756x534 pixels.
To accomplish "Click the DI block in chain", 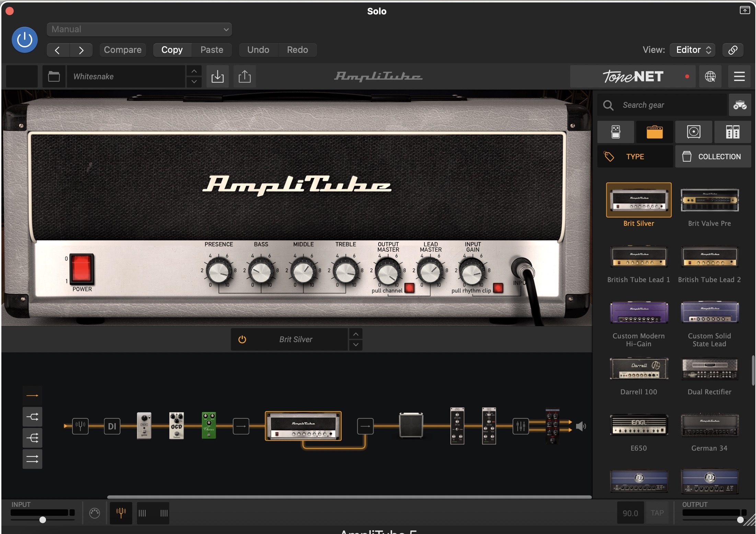I will point(112,426).
